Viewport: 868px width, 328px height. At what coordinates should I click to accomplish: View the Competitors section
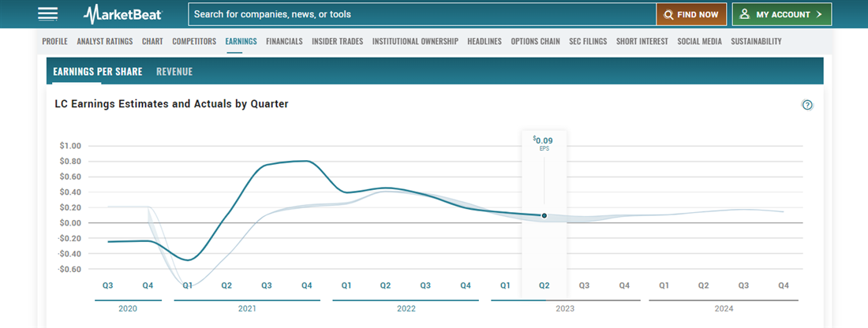[x=194, y=41]
